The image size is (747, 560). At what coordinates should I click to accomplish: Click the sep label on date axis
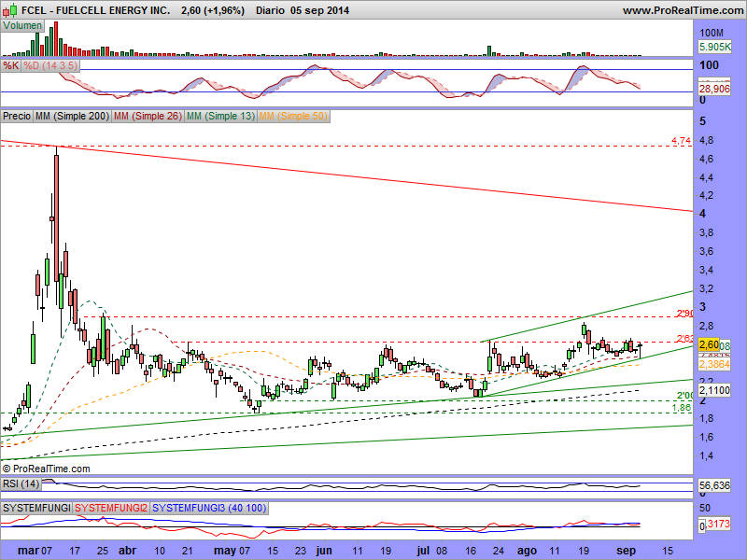pyautogui.click(x=626, y=552)
